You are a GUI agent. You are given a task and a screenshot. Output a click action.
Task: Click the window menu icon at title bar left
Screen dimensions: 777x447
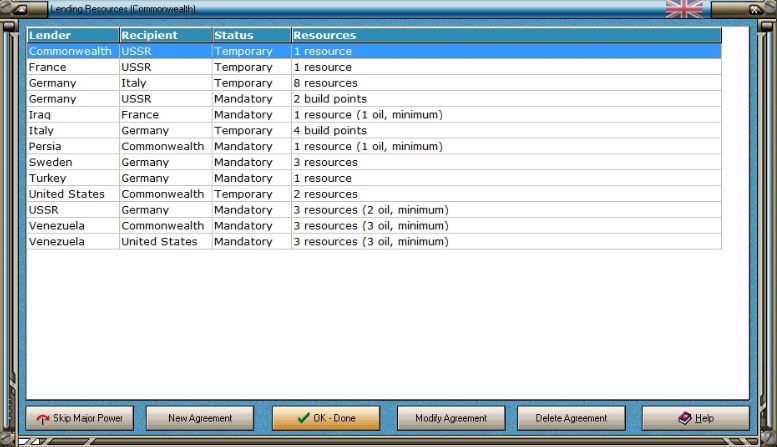21,9
